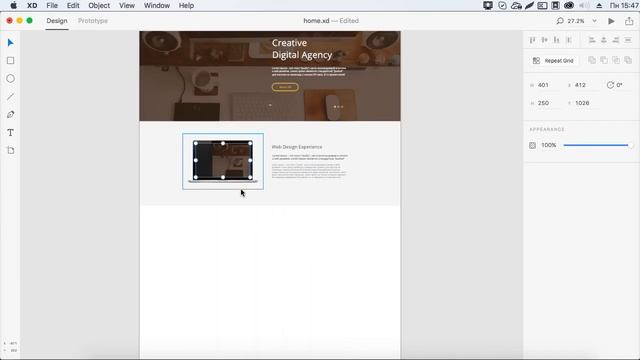The width and height of the screenshot is (640, 360).
Task: Distribute selection vertically
Action: (569, 40)
